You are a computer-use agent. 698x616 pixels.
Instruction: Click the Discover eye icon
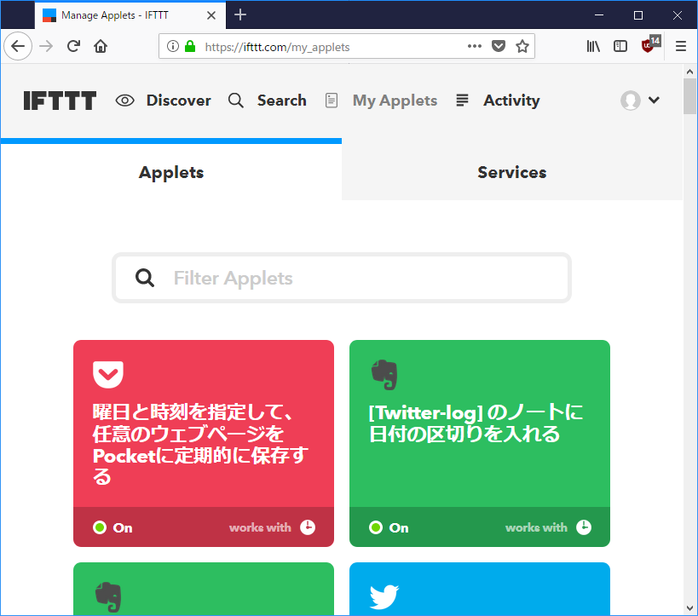pyautogui.click(x=124, y=101)
